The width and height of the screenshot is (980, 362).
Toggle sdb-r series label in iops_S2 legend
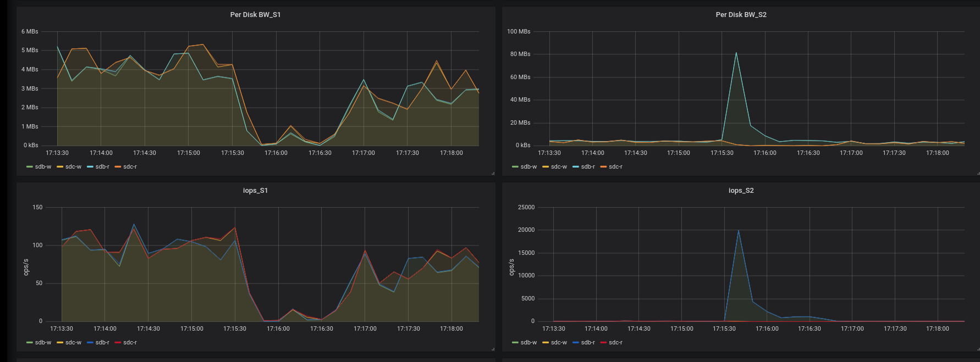point(588,342)
